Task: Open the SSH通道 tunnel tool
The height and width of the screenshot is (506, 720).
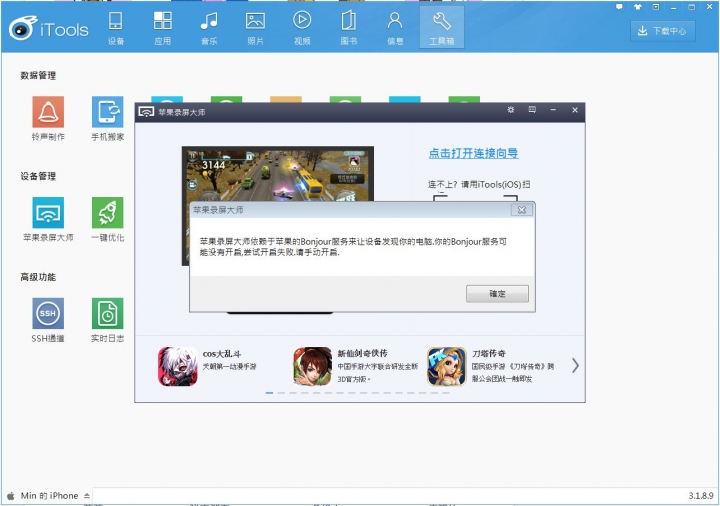Action: click(x=48, y=320)
